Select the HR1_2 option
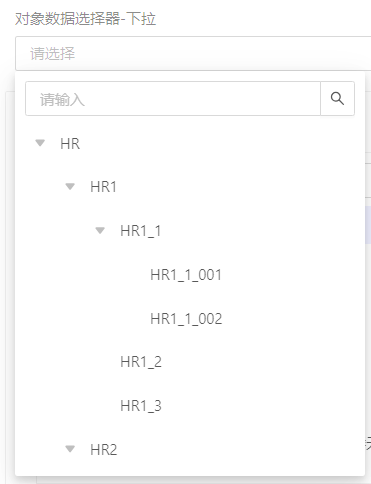Screen dimensions: 371x484 (x=141, y=362)
